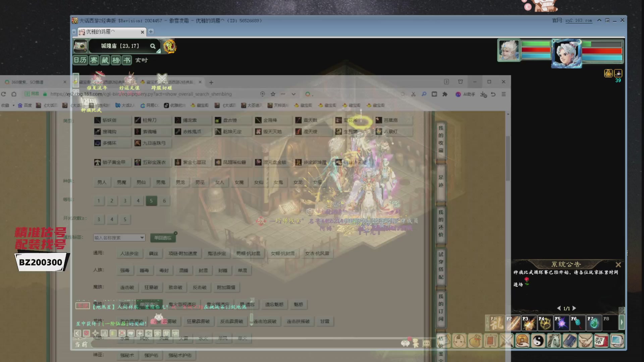Image resolution: width=644 pixels, height=362 pixels.
Task: Select 开光次数 3 option
Action: (x=99, y=219)
